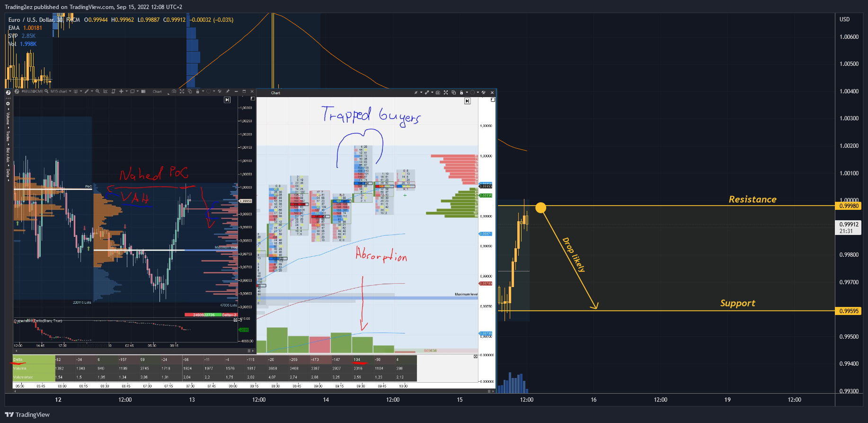Expand the dropdown beside the right chart crossed-arrows icon
The image size is (868, 423).
(x=421, y=92)
